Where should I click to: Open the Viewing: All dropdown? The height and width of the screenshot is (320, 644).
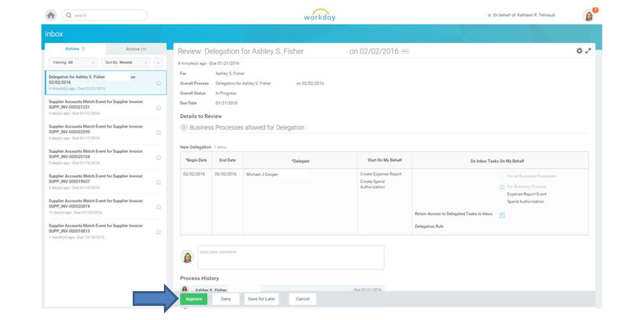(73, 63)
